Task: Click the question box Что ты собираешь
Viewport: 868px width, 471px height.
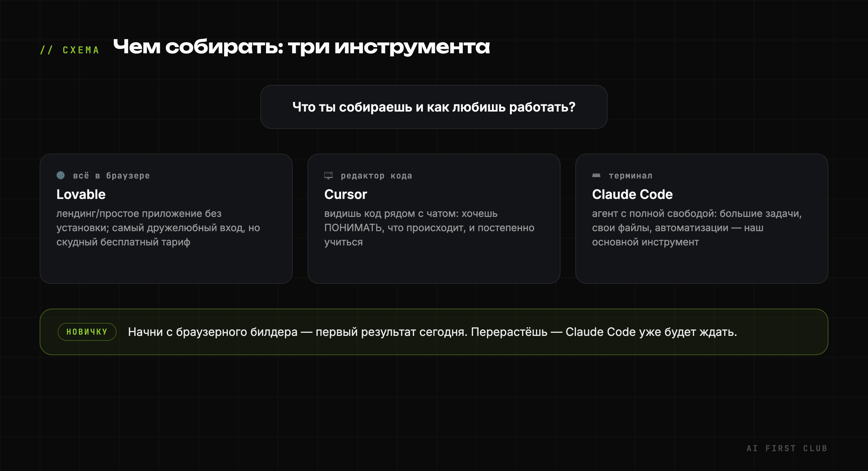Action: pyautogui.click(x=434, y=107)
